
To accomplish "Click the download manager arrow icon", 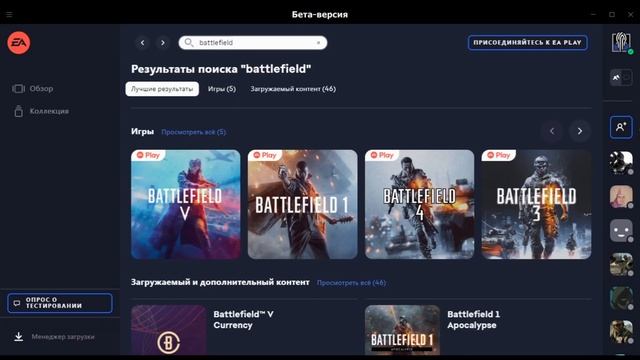I will coord(18,337).
